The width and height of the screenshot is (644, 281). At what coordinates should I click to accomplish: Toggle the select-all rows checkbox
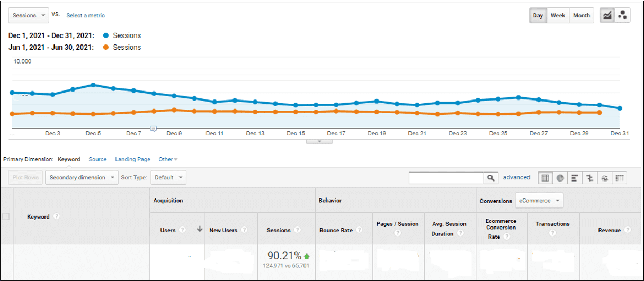pos(6,216)
